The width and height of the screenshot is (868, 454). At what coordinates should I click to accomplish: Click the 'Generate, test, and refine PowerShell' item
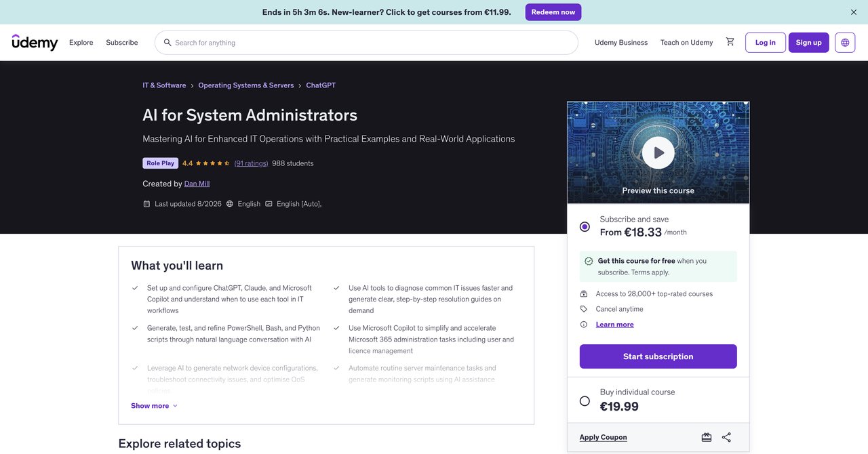pos(233,333)
